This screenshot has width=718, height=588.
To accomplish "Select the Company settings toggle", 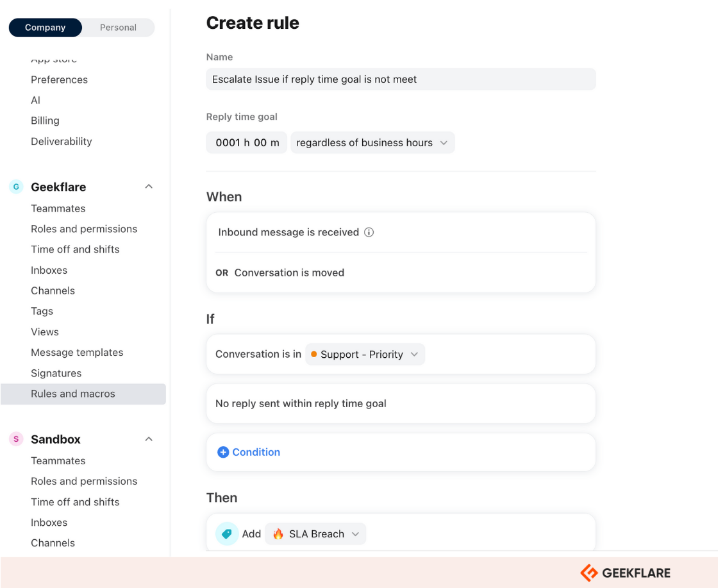I will 45,28.
